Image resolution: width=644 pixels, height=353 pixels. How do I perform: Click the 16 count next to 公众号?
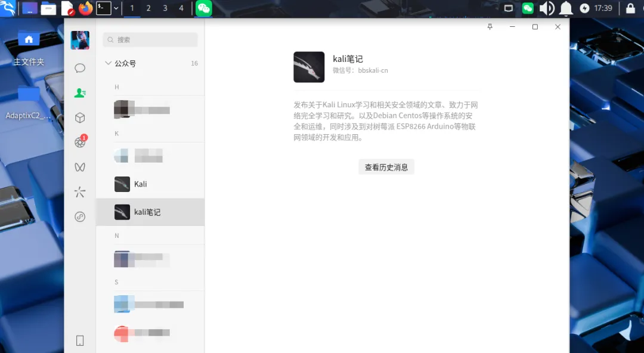tap(194, 63)
